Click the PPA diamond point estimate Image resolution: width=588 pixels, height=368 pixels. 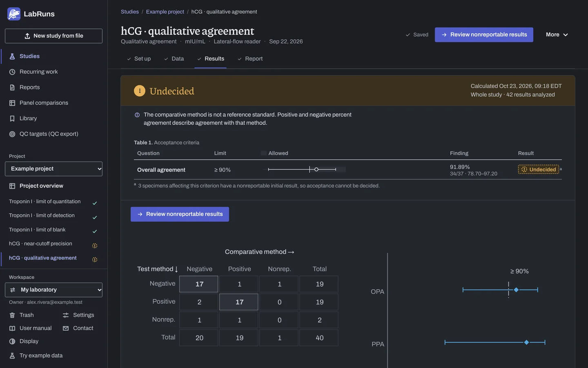pos(527,342)
